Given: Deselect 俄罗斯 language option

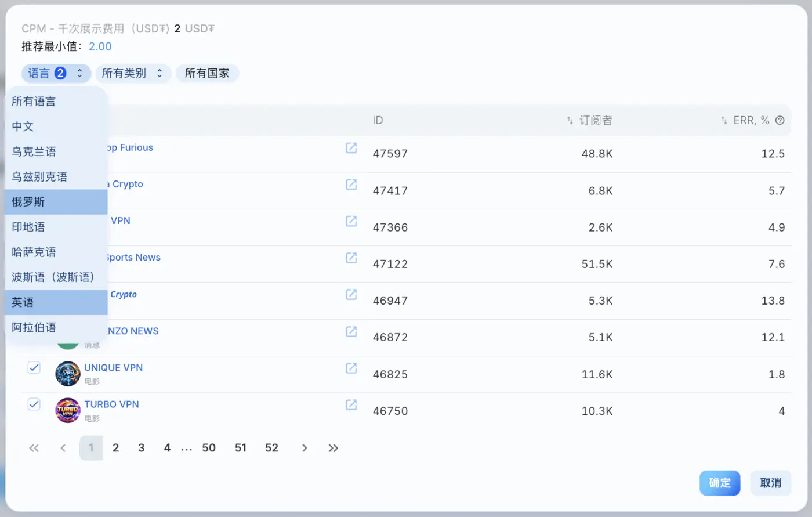Looking at the screenshot, I should [56, 202].
